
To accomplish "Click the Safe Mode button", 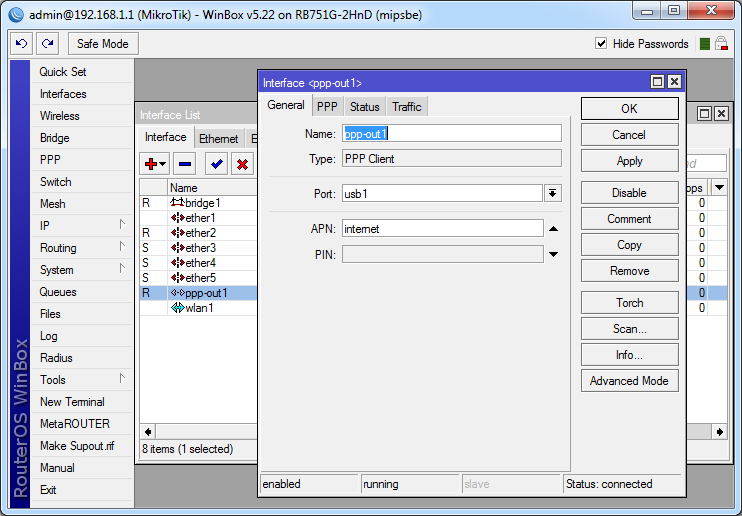I will (103, 44).
